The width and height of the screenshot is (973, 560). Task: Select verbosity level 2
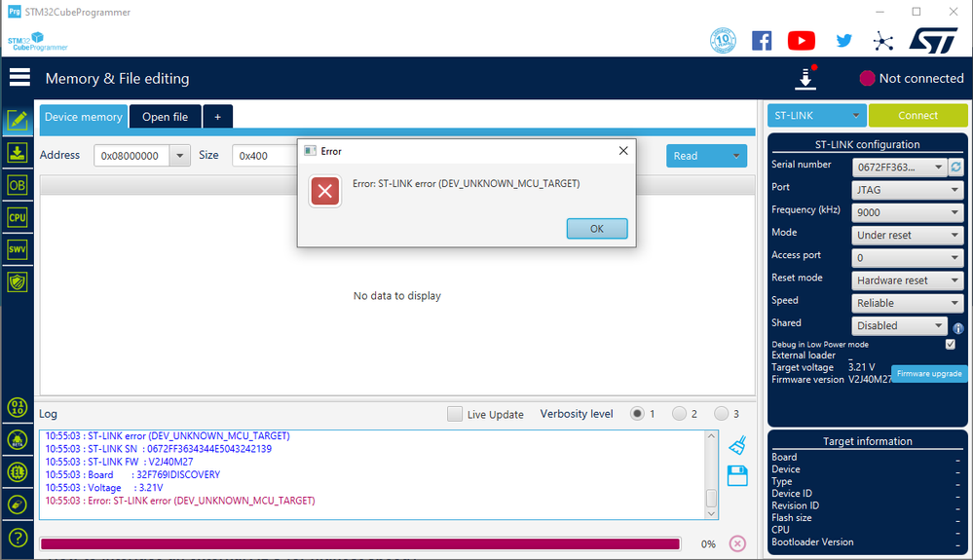click(x=680, y=414)
